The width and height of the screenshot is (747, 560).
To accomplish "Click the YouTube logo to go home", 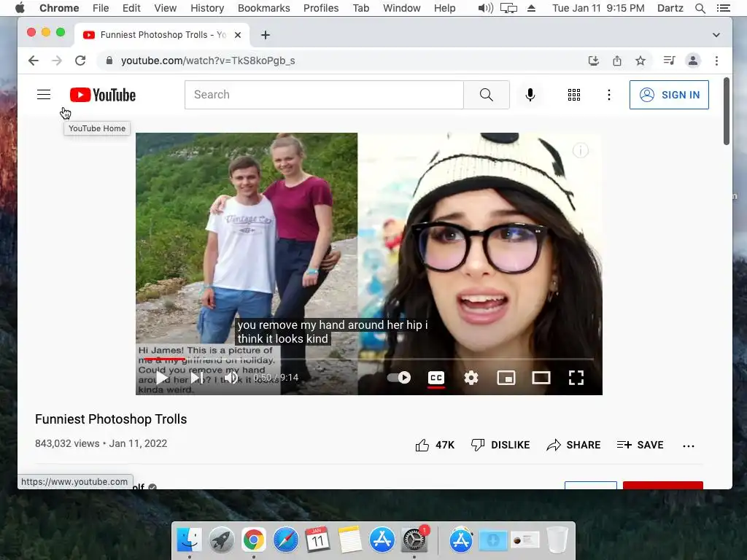I will click(x=103, y=95).
